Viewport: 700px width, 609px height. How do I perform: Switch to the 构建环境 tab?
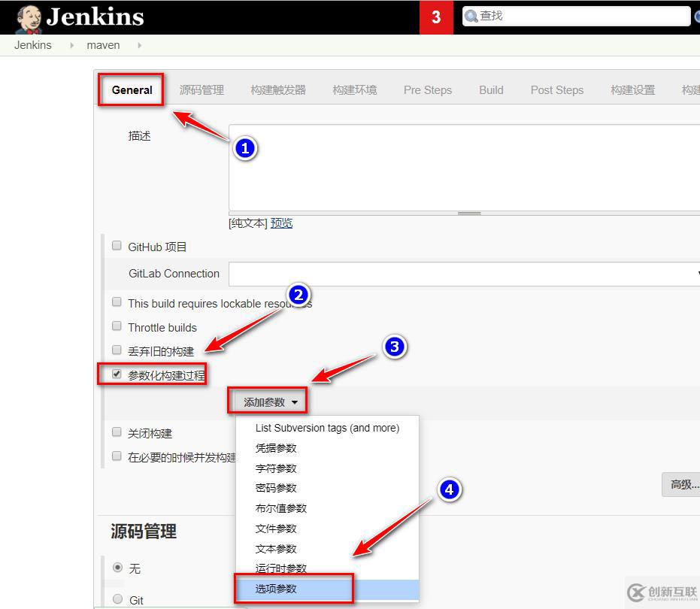coord(355,89)
